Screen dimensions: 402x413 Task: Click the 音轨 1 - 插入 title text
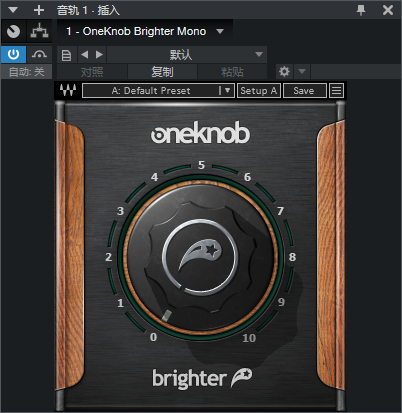[x=88, y=10]
